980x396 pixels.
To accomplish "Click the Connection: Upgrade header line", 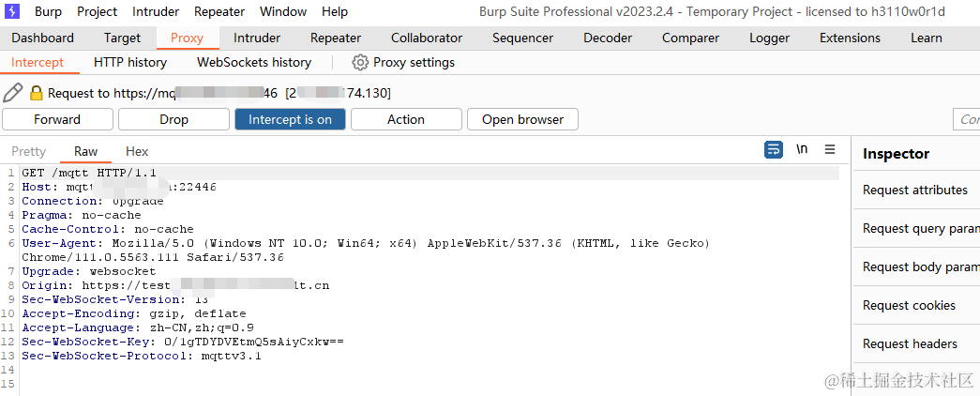I will point(93,201).
